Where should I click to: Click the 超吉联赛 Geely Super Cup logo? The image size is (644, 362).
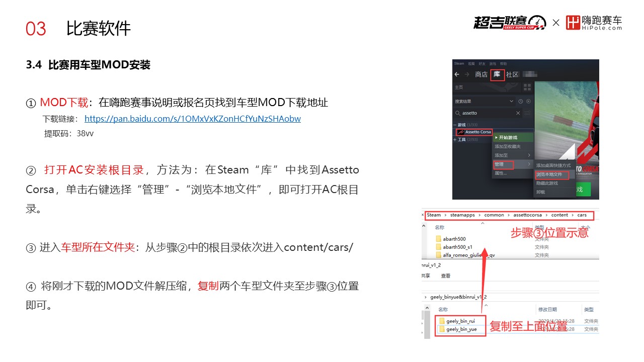(510, 23)
